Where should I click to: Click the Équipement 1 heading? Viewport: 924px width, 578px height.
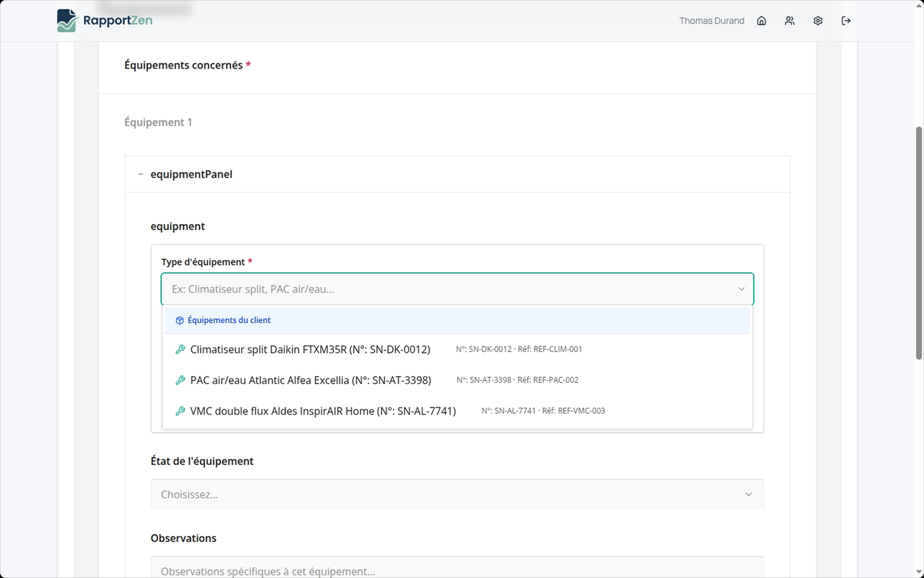click(x=158, y=122)
